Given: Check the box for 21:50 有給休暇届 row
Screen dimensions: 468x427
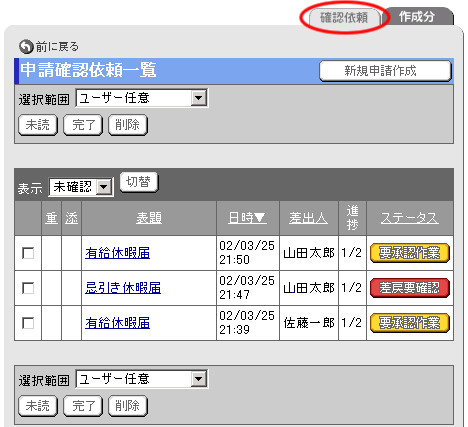Looking at the screenshot, I should (x=28, y=253).
